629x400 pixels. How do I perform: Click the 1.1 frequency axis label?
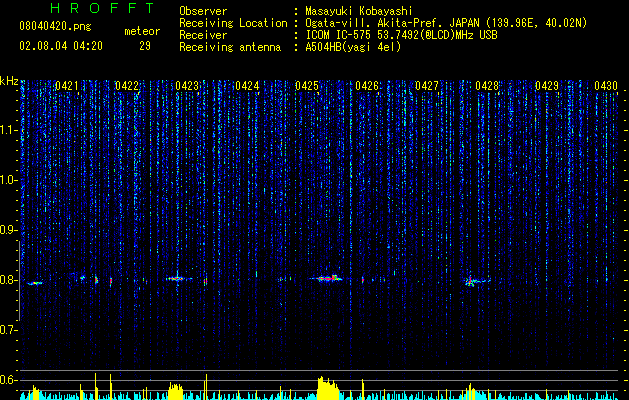tap(9, 130)
